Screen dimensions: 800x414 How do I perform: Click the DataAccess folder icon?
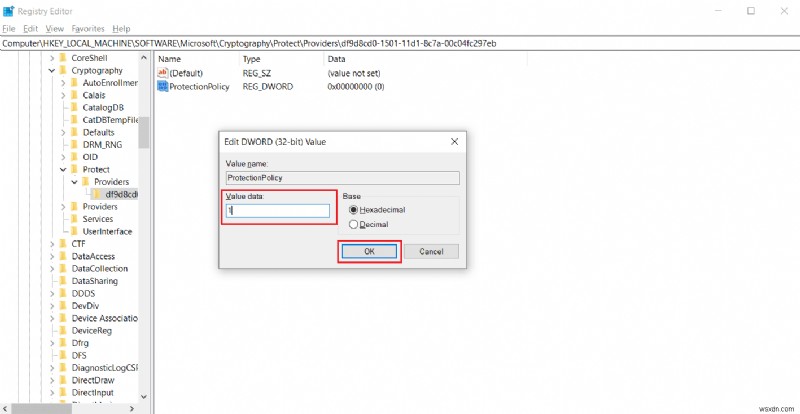point(63,256)
